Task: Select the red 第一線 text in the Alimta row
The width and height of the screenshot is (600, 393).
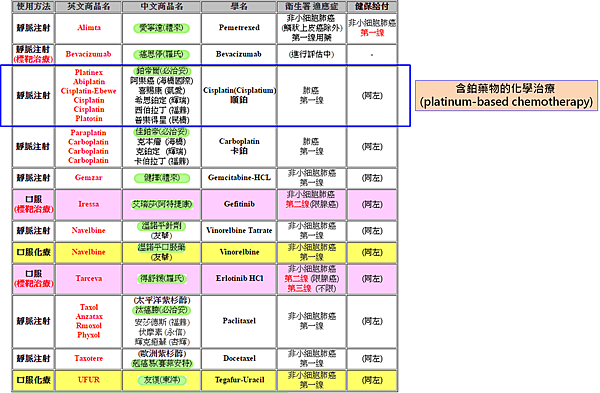Action: pos(372,33)
